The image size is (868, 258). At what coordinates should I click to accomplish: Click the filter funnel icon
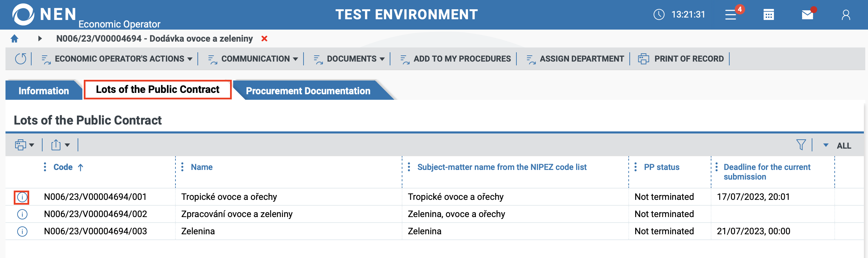tap(801, 145)
